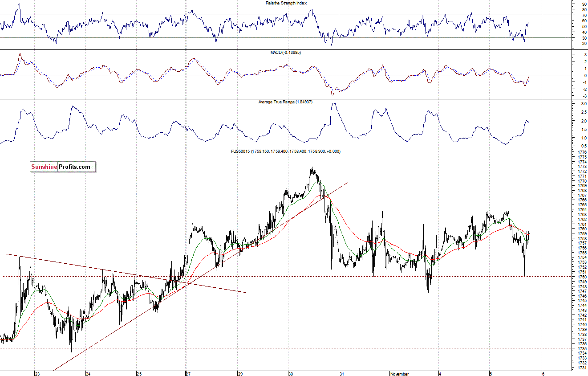
Task: Select the 25 date label on the time axis
Action: 139,373
